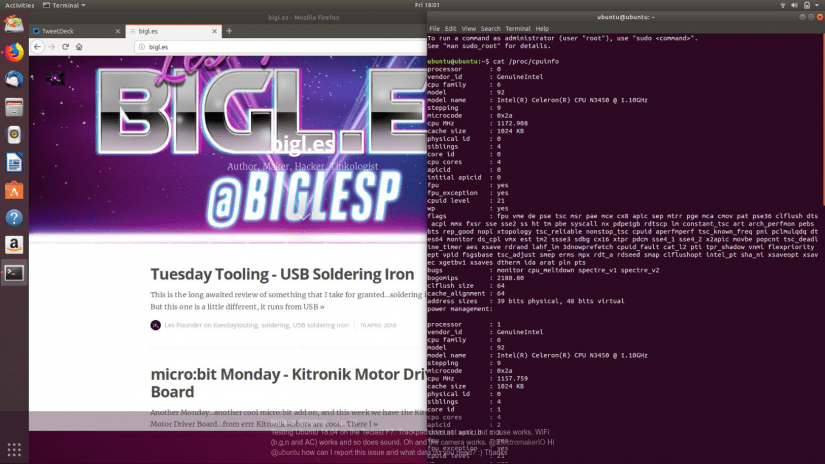Switch to the bigl.es tab
Image resolution: width=825 pixels, height=464 pixels.
tap(173, 31)
